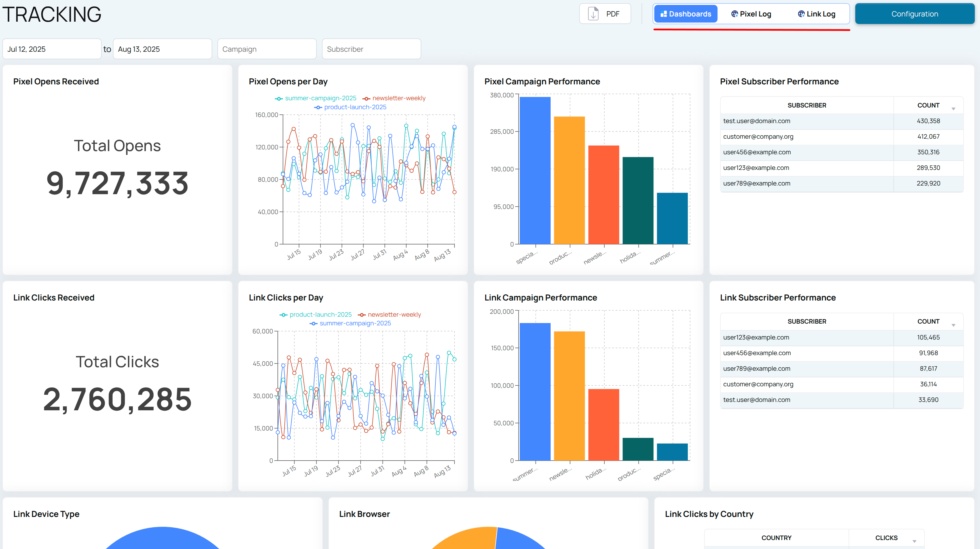Viewport: 980px width, 549px height.
Task: Select test.user@domain.com row with 430,358
Action: point(841,121)
